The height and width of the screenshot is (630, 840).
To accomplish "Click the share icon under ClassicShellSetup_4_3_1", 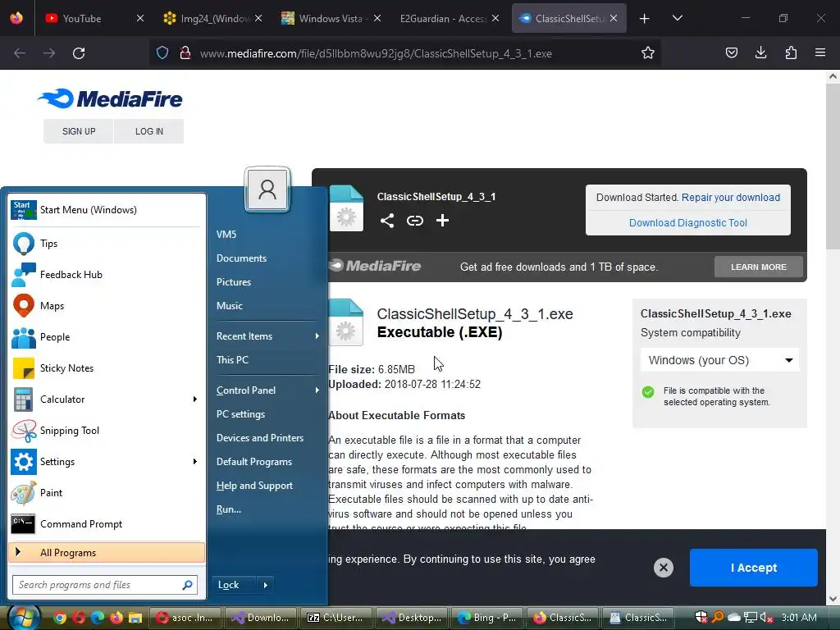I will click(x=387, y=220).
